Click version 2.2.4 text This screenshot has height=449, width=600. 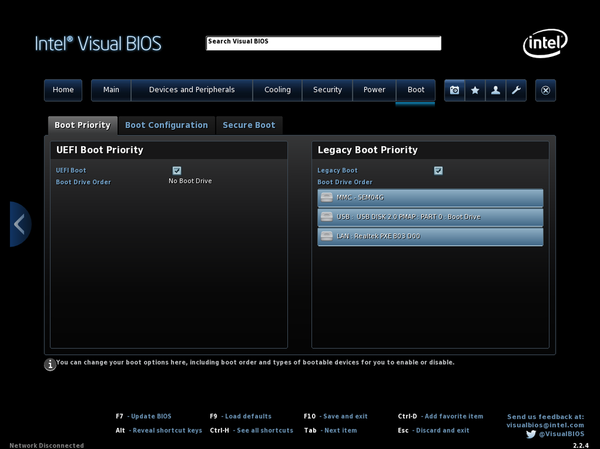pyautogui.click(x=581, y=446)
